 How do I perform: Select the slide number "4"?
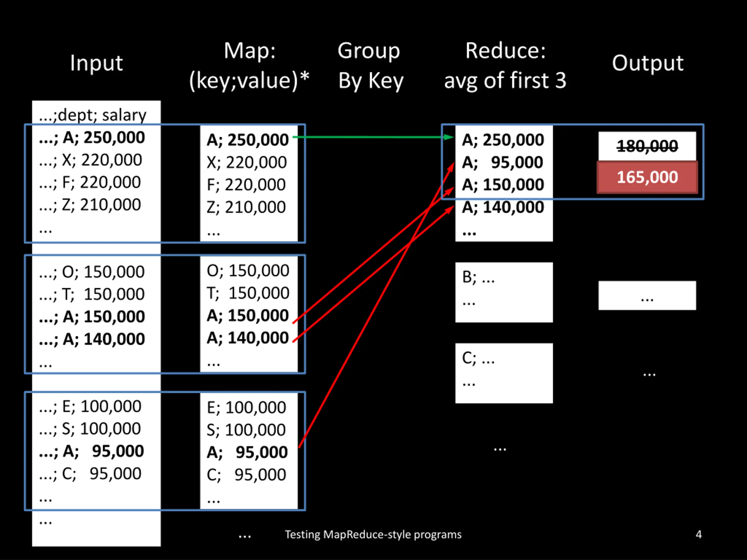click(x=699, y=534)
